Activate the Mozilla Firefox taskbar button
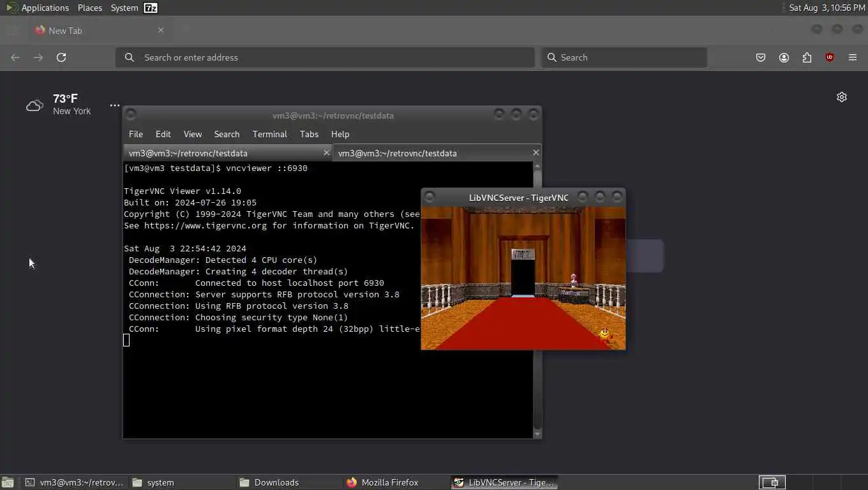Screen dimensions: 868x490 tap(396, 483)
